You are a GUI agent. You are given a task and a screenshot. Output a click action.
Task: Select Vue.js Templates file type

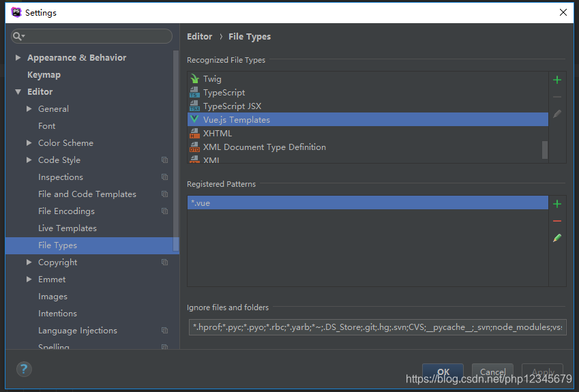tap(368, 119)
